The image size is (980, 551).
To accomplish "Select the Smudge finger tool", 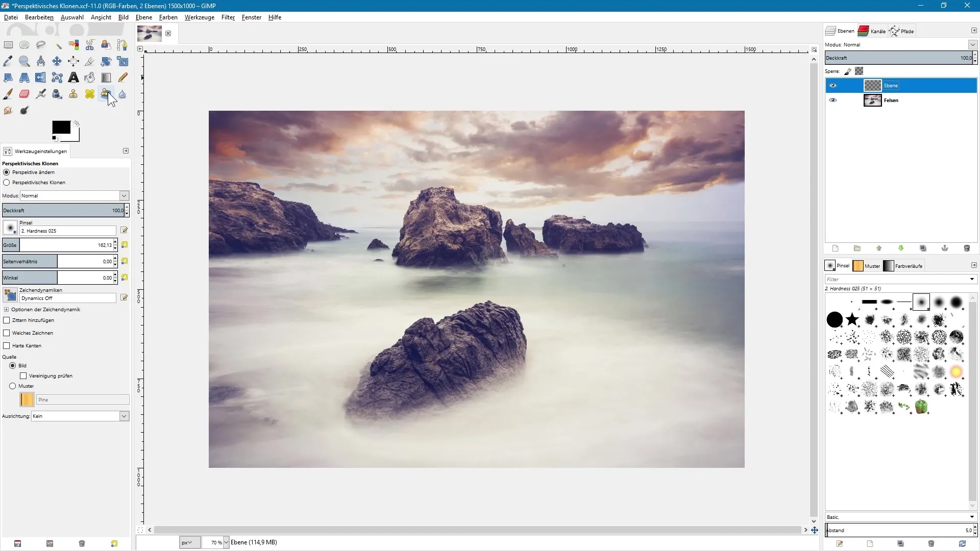I will coord(8,110).
